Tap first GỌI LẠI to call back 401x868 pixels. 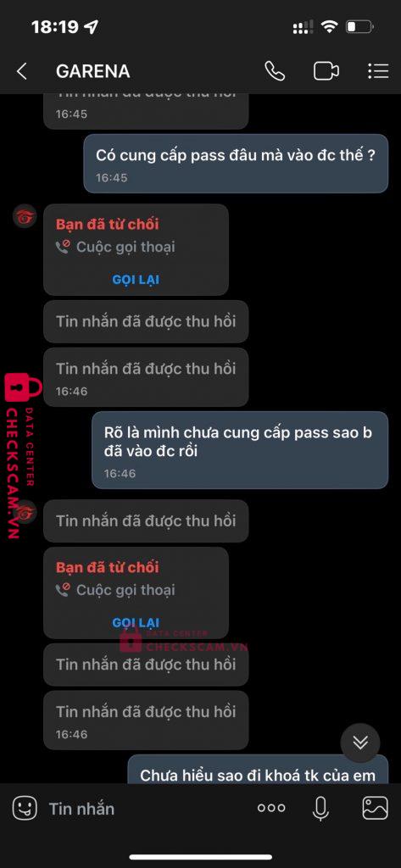[x=136, y=280]
